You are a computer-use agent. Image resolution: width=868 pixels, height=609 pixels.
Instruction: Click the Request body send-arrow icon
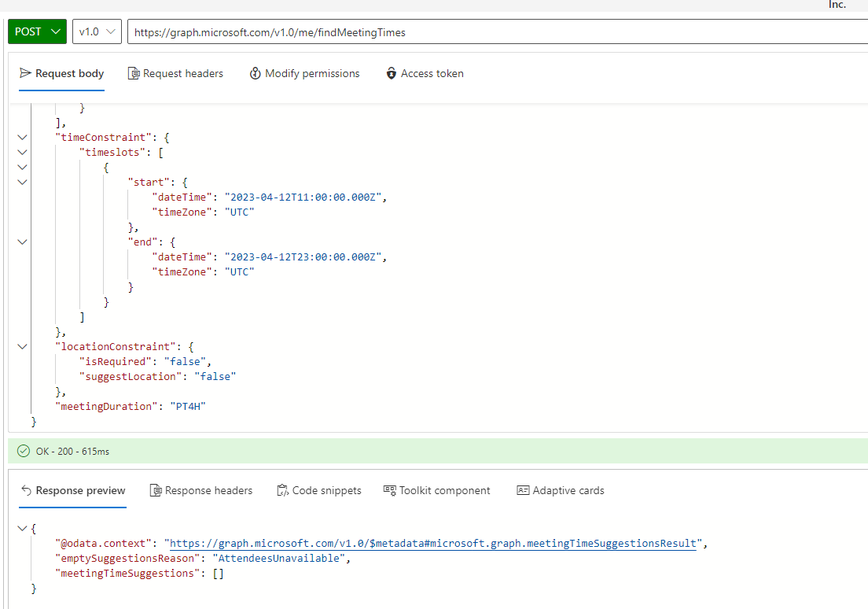pyautogui.click(x=25, y=73)
